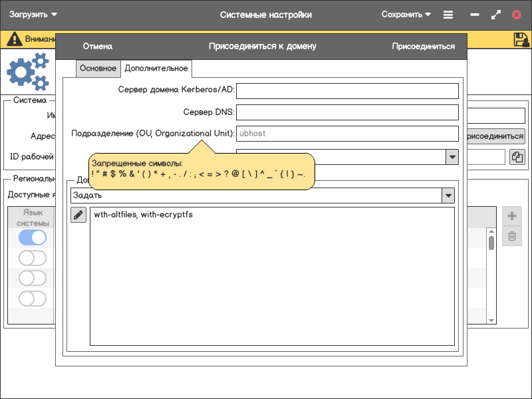Image resolution: width=532 pixels, height=399 pixels.
Task: Click "Присоединиться" in the dialog header
Action: point(423,47)
